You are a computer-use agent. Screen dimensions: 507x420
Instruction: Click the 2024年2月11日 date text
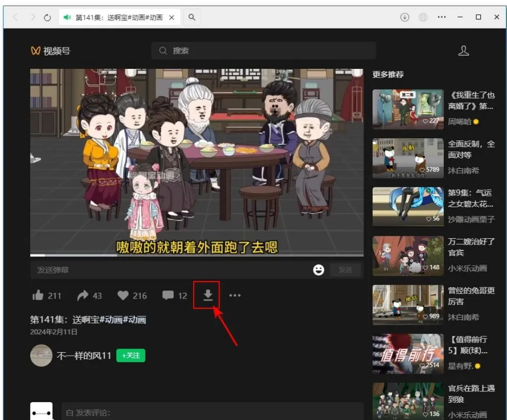coord(54,332)
